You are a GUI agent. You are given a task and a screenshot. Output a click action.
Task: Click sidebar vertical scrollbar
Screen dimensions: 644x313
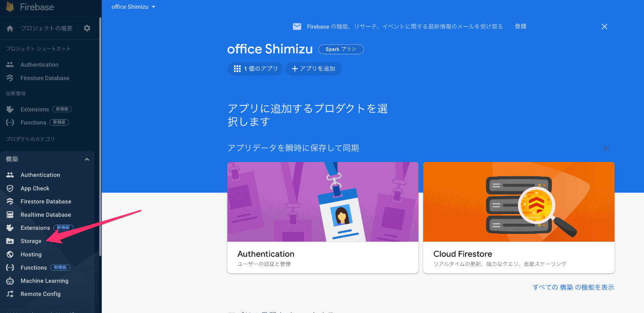pos(100,136)
